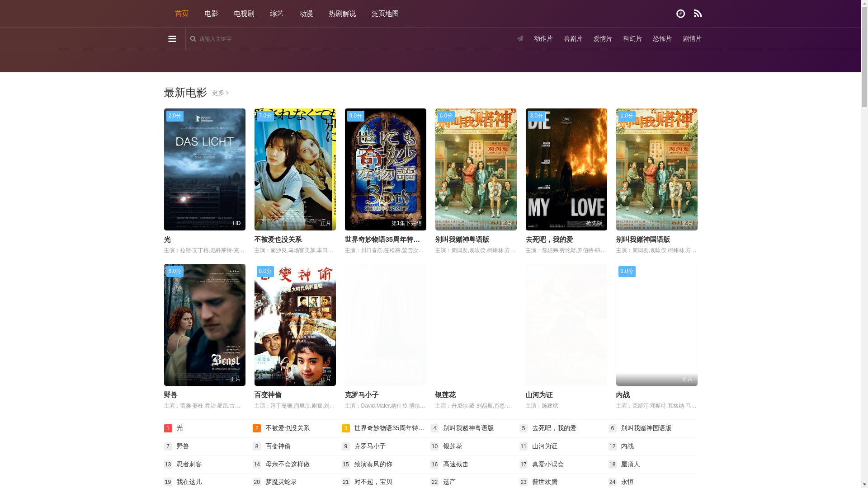Open the RSS feed icon
The width and height of the screenshot is (868, 488).
click(698, 14)
